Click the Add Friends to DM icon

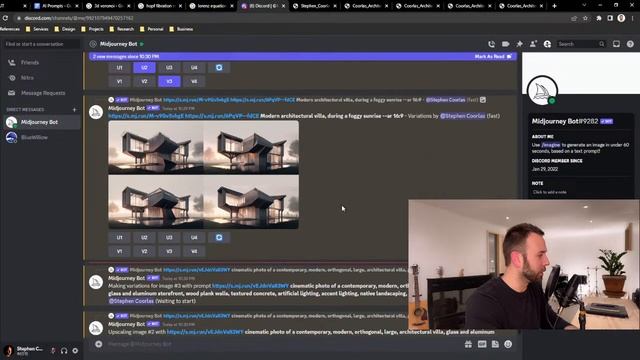pos(533,44)
